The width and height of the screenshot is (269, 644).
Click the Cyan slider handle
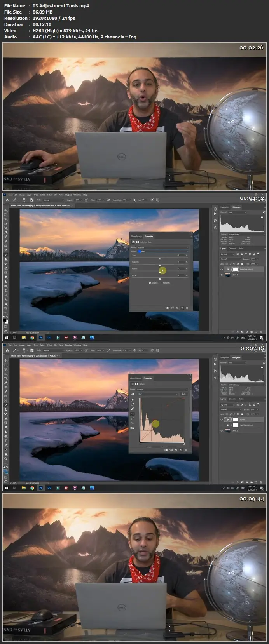pyautogui.click(x=160, y=259)
